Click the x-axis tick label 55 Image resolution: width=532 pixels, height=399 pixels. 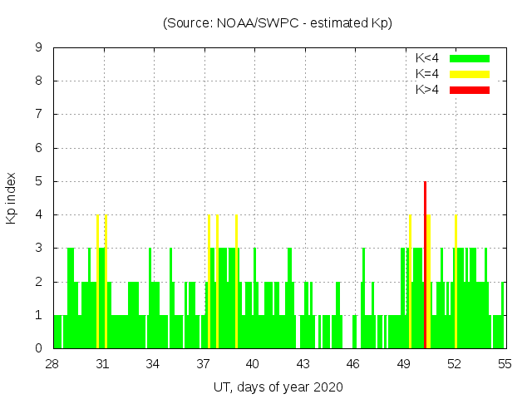[x=504, y=364]
